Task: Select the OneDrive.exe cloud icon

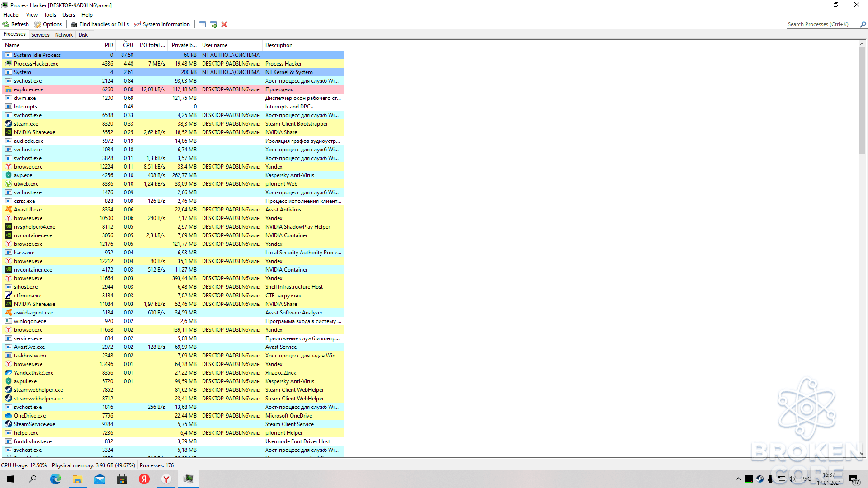Action: [9, 415]
